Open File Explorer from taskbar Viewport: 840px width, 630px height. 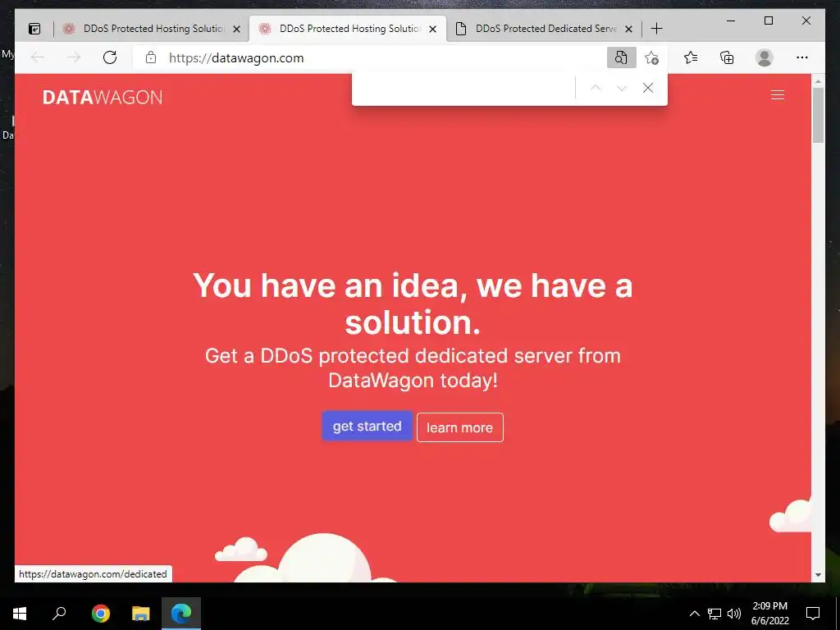point(141,614)
